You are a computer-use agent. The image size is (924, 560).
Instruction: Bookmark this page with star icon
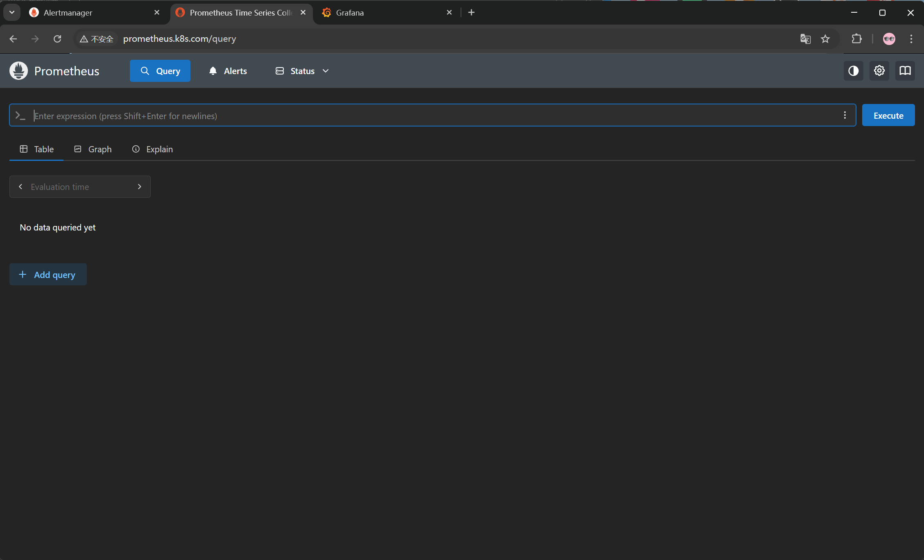coord(825,39)
